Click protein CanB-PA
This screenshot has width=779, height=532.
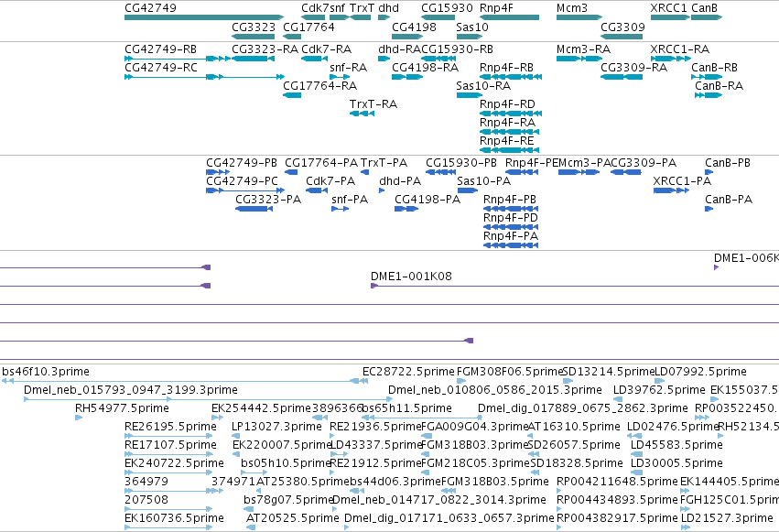point(709,209)
